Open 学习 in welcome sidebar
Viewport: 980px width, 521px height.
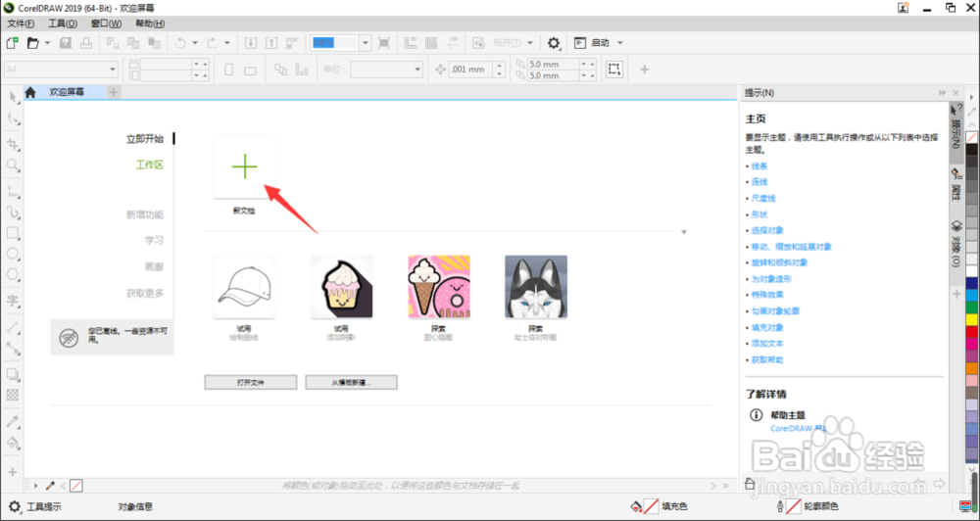(x=155, y=240)
